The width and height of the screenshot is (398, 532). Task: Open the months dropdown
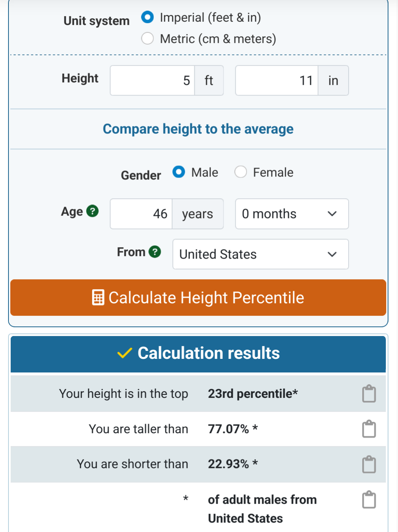click(x=292, y=214)
